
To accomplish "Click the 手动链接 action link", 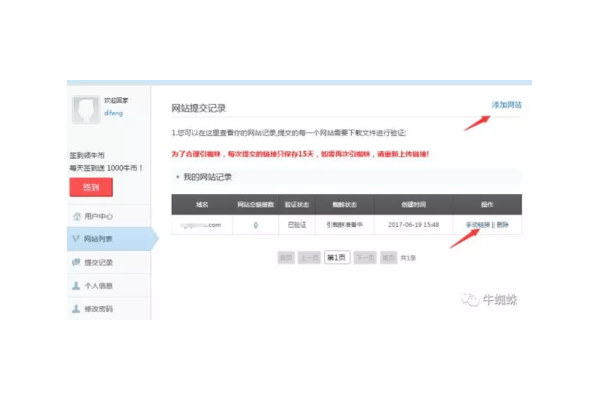I will (x=479, y=225).
